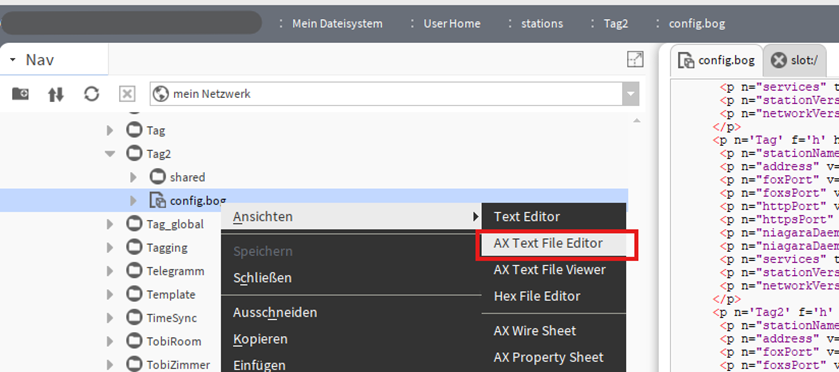Click the new folder icon in Nav toolbar

(x=20, y=94)
